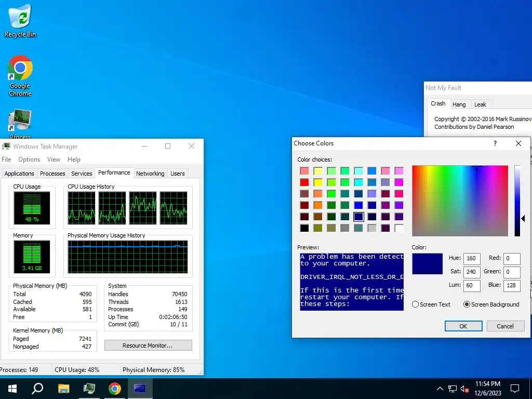Pick the selected navy blue swatch
The width and height of the screenshot is (532, 399).
(x=358, y=217)
